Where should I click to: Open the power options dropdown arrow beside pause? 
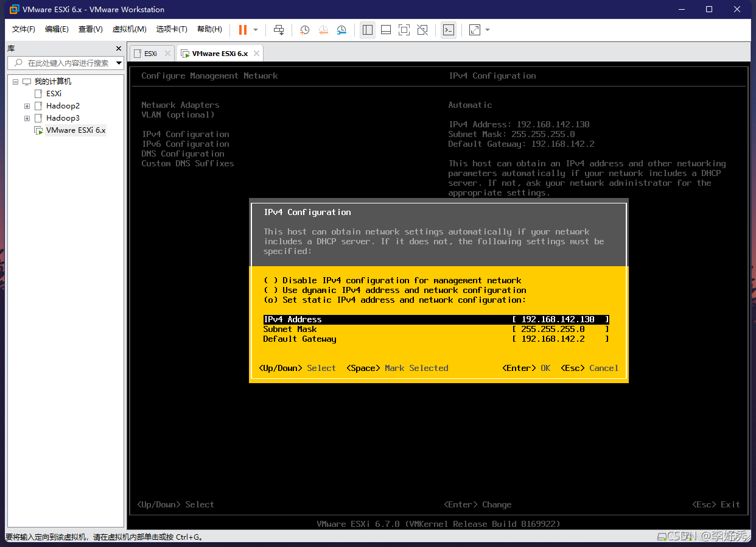(x=256, y=29)
